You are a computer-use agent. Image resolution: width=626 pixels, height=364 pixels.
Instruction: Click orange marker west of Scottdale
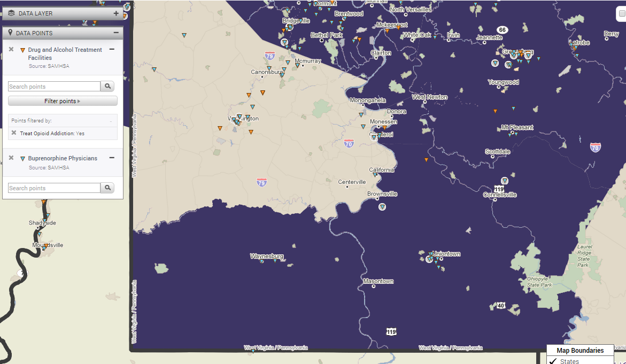[427, 160]
